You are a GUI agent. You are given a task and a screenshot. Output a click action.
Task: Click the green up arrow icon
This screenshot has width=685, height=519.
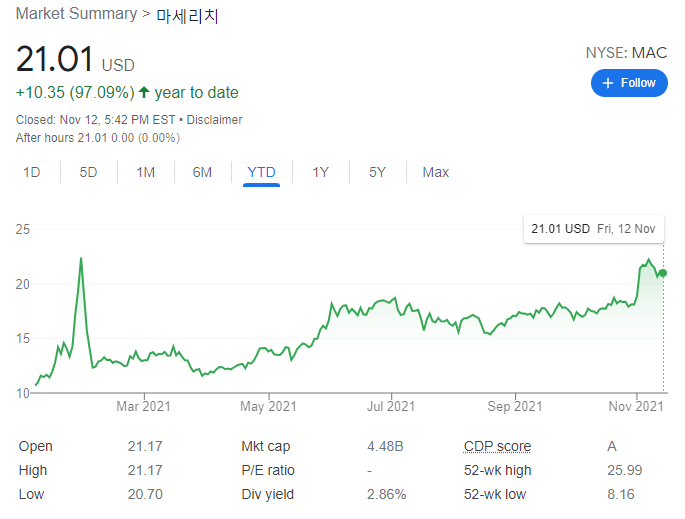(144, 92)
